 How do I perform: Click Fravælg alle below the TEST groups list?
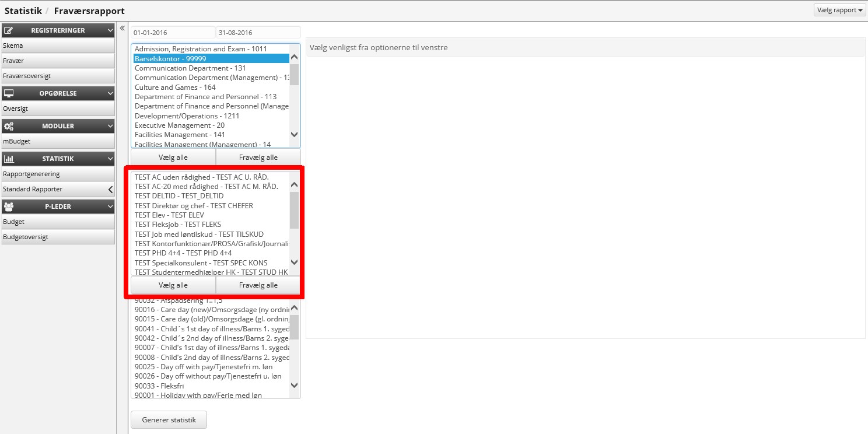[258, 285]
